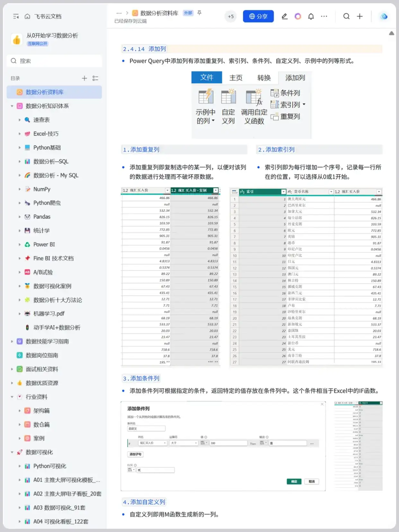The image size is (399, 532).
Task: Collapse the sidebar with the top-left toggle icon
Action: pyautogui.click(x=16, y=16)
